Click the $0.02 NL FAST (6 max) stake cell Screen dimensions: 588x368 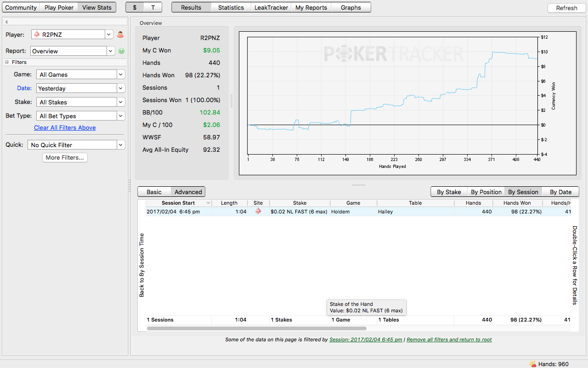(x=299, y=212)
